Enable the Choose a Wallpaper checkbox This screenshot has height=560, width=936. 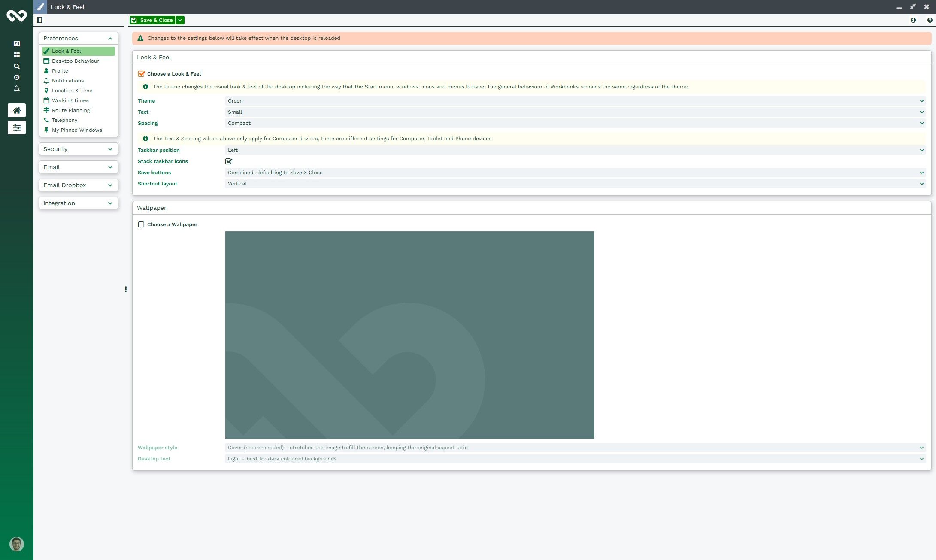pyautogui.click(x=141, y=224)
